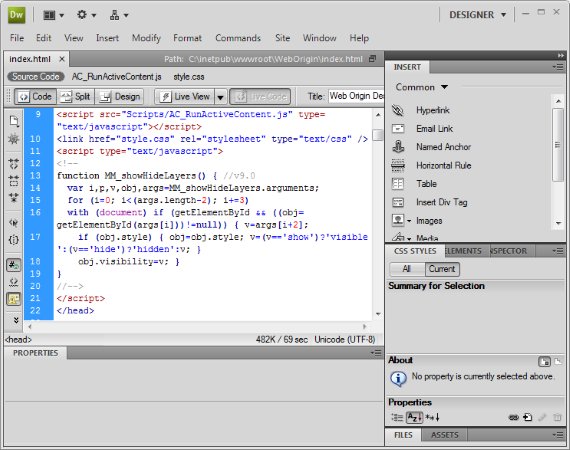The height and width of the screenshot is (450, 570).
Task: Toggle Current mode in CSS Styles
Action: (x=442, y=269)
